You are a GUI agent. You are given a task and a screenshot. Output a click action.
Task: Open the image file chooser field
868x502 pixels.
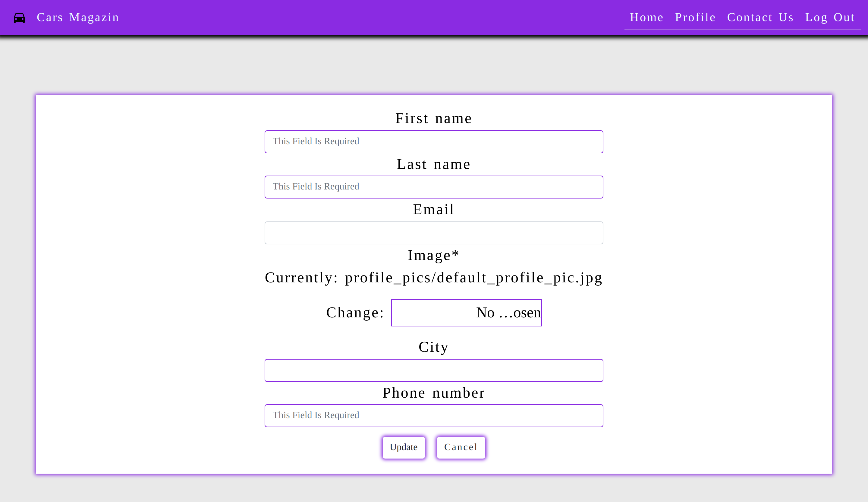click(466, 313)
